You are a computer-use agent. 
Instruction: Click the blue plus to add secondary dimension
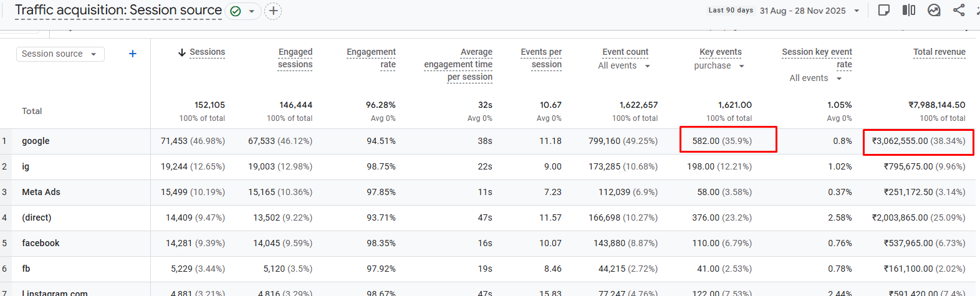[x=132, y=54]
